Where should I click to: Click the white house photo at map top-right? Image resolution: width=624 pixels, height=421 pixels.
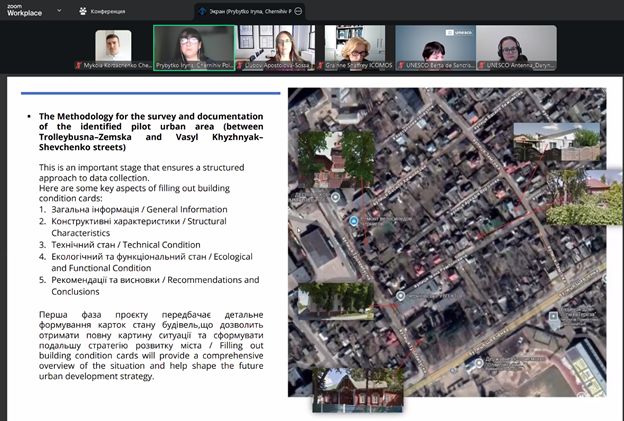[556, 141]
